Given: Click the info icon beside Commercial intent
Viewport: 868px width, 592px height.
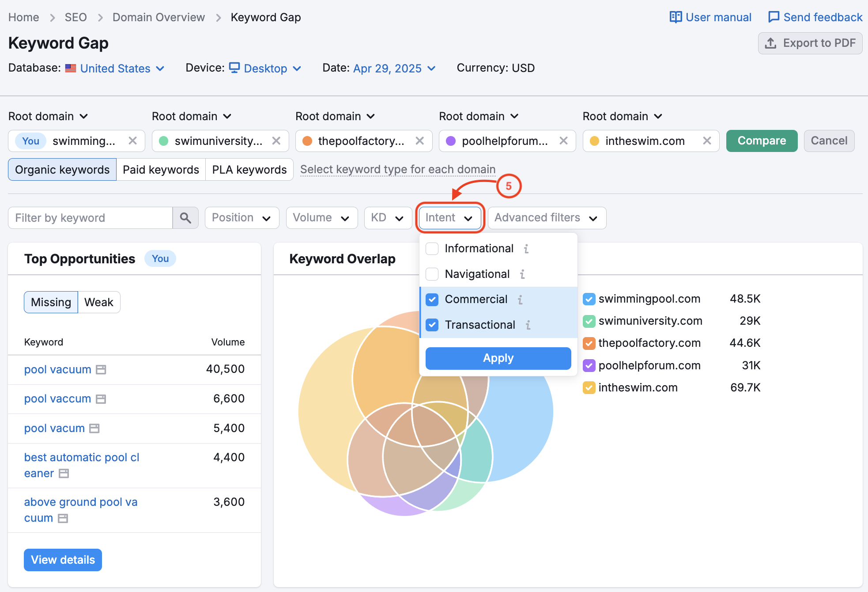Looking at the screenshot, I should pyautogui.click(x=521, y=300).
